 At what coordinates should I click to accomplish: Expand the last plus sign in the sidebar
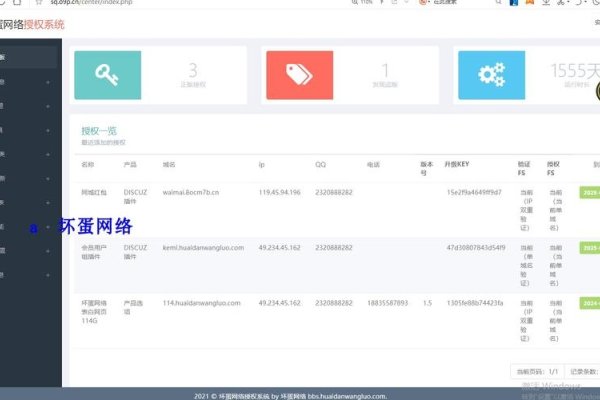click(x=48, y=275)
